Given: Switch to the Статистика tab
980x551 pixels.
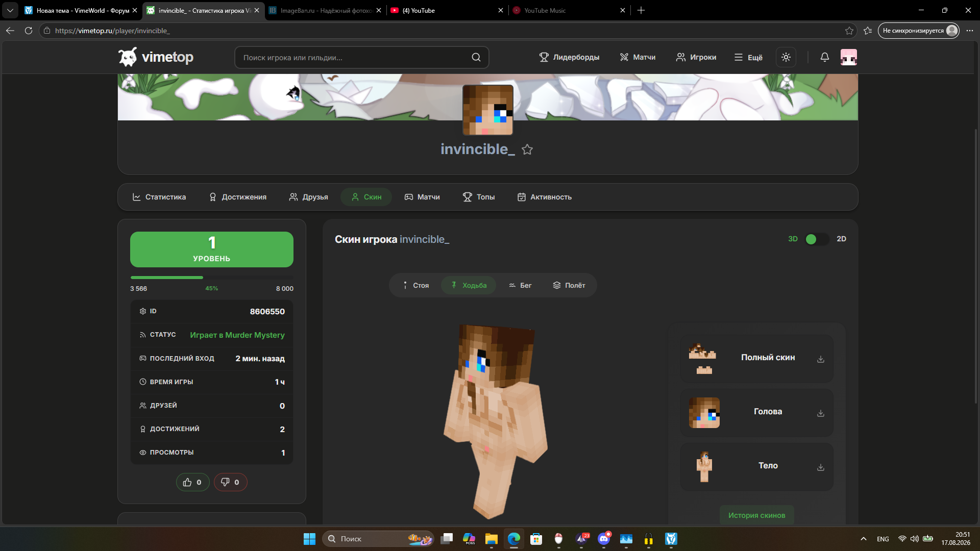Looking at the screenshot, I should tap(159, 197).
